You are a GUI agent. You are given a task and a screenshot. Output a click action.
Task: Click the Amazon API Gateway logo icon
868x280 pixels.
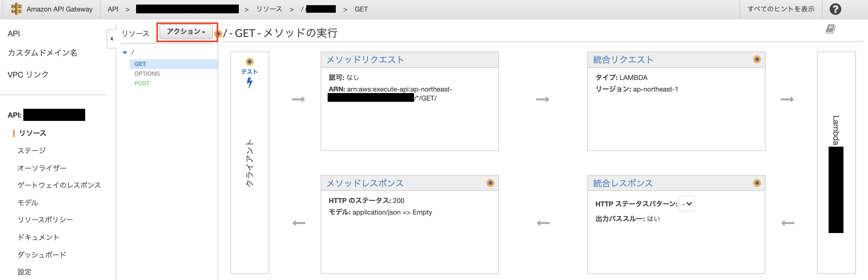click(x=16, y=9)
